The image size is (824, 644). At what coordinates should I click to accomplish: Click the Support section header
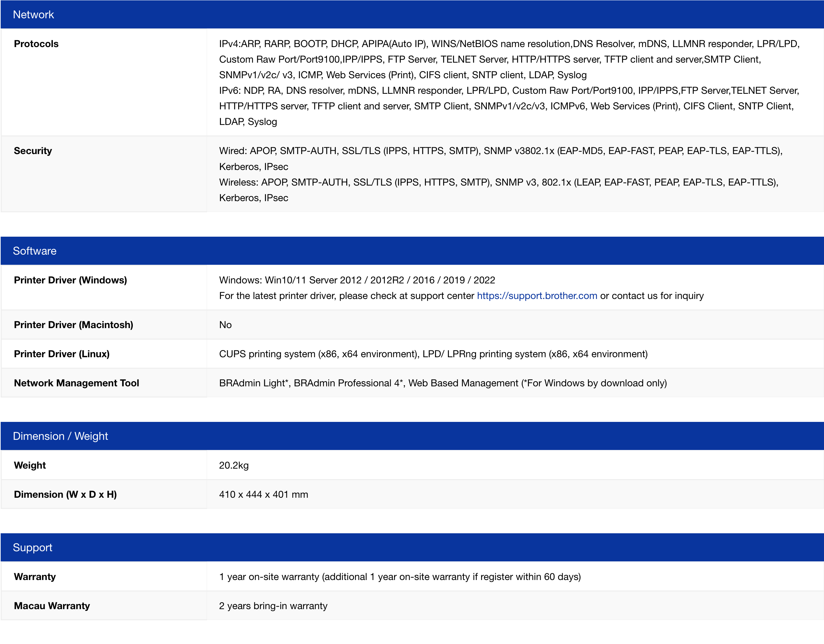(x=33, y=548)
